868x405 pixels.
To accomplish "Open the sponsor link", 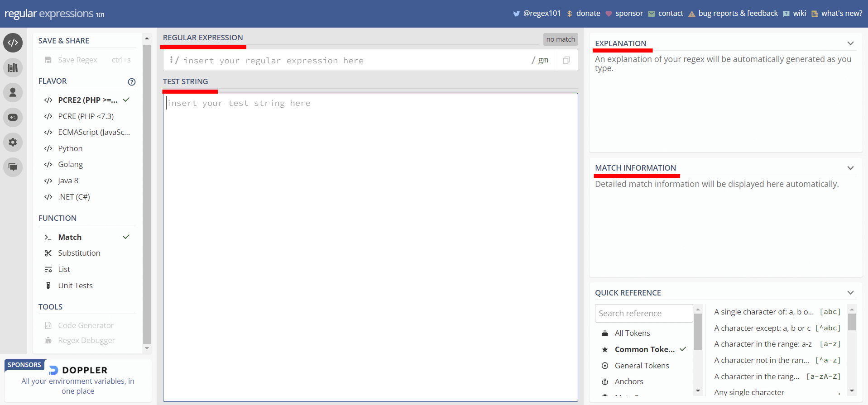I will pyautogui.click(x=629, y=14).
